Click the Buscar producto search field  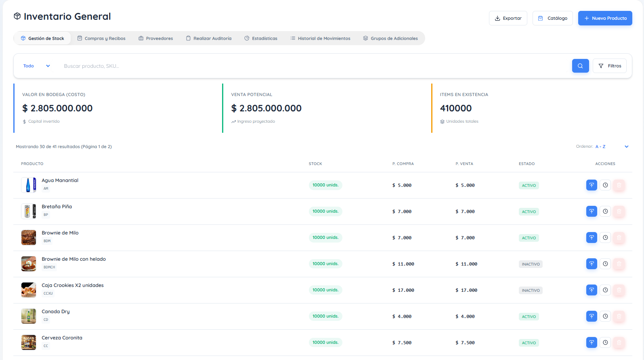(315, 66)
